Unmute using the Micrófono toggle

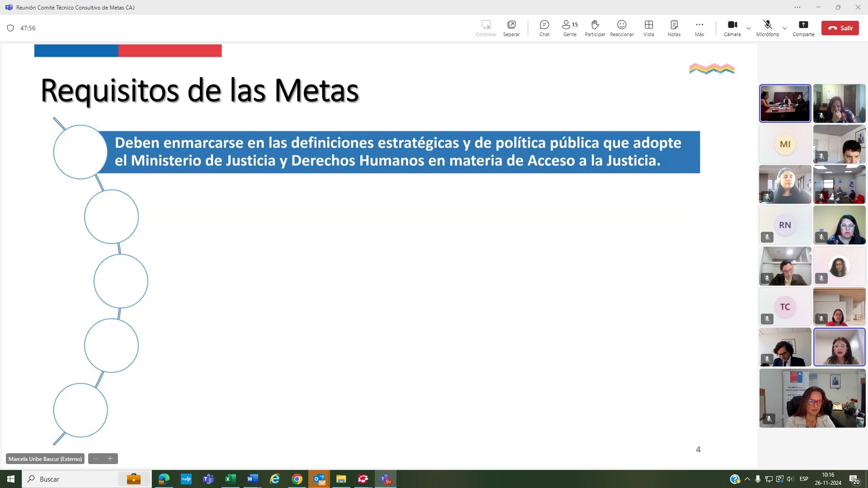click(767, 25)
